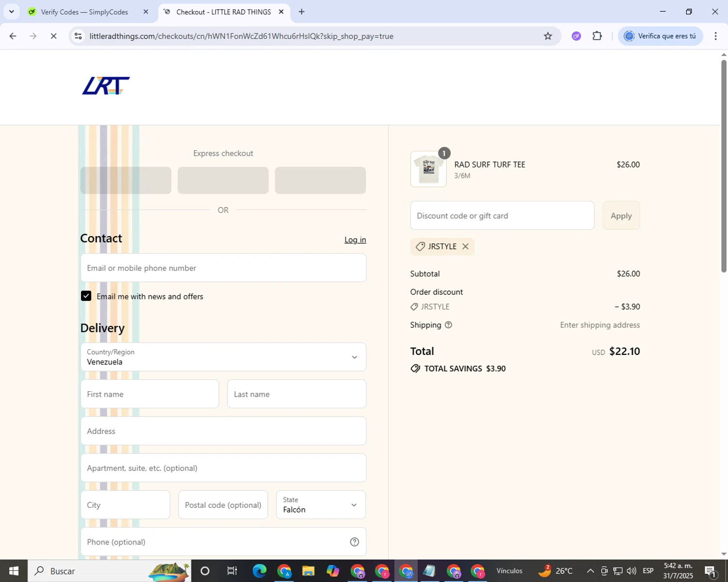Click the City field
The image size is (728, 582).
pyautogui.click(x=125, y=505)
